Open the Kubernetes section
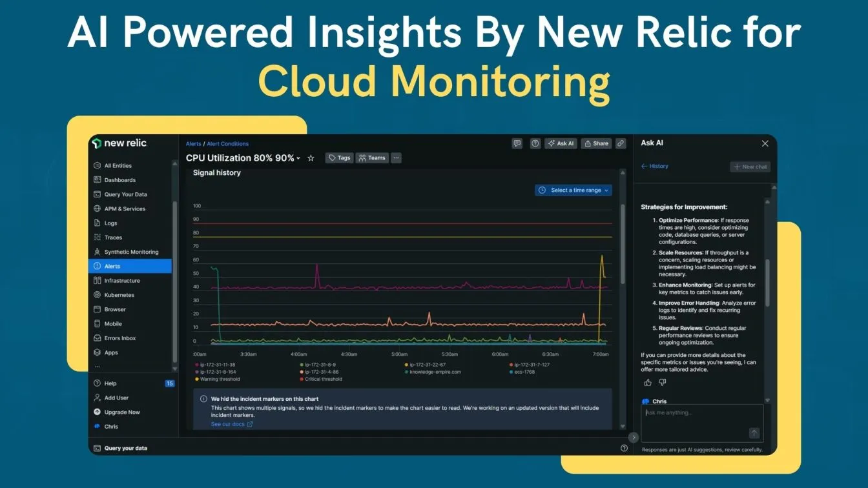This screenshot has height=488, width=868. [114, 295]
